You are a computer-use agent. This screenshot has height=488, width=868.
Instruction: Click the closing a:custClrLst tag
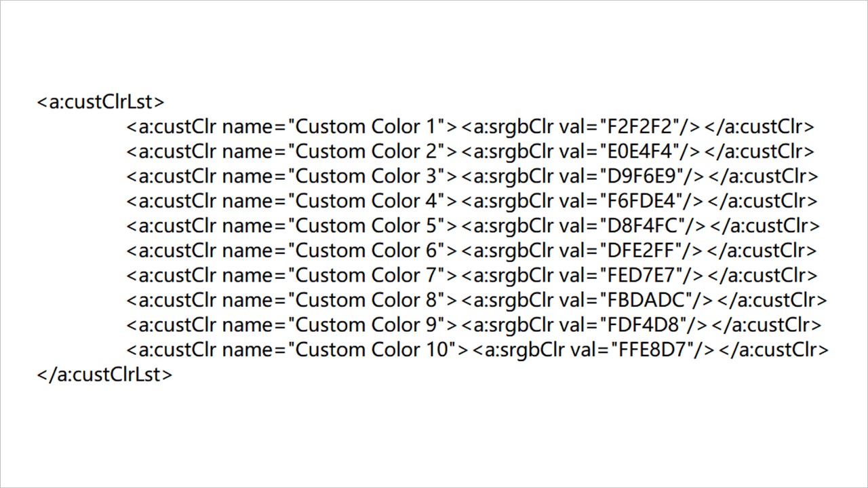tap(104, 374)
